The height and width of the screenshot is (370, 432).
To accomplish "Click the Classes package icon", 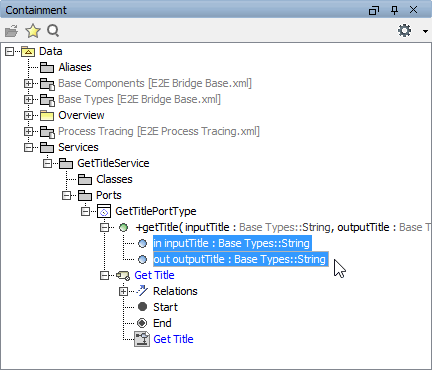I will [x=85, y=179].
